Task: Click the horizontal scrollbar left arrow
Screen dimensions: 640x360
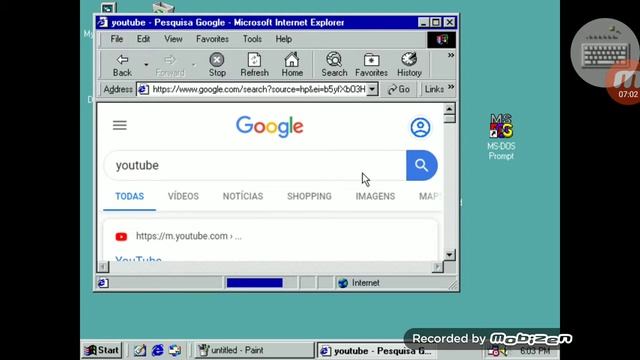Action: point(103,267)
